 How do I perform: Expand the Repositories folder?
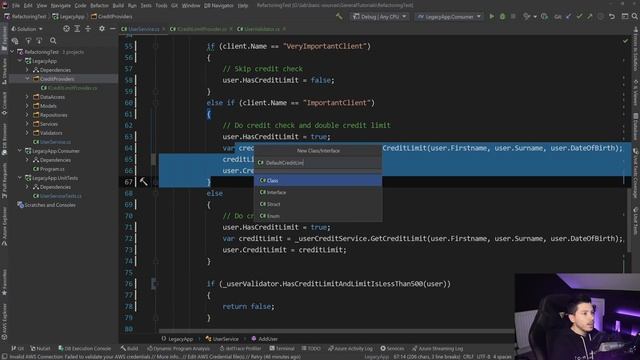click(27, 115)
